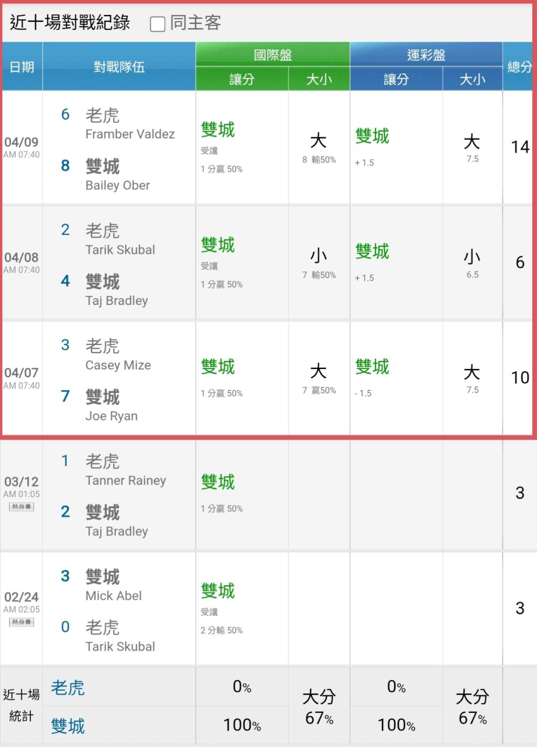The height and width of the screenshot is (756, 537).
Task: Click the 總分 column header
Action: click(519, 67)
